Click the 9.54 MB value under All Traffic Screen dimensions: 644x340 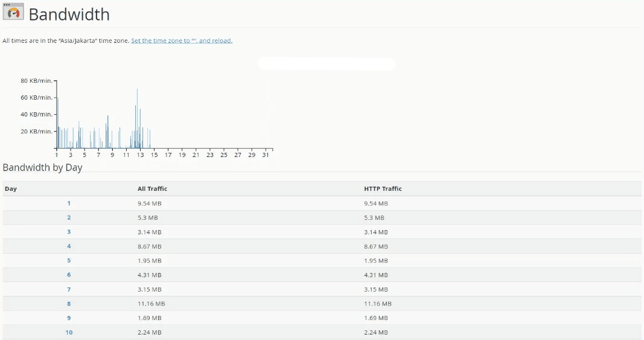pos(149,204)
